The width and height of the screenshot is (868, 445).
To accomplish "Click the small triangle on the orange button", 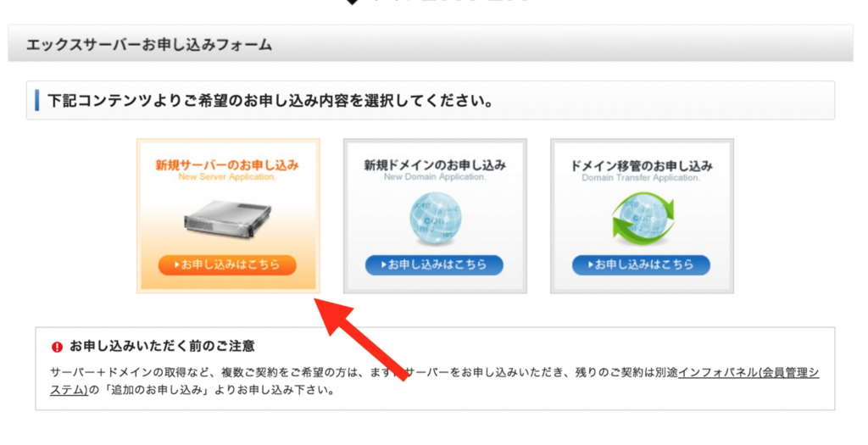I will [176, 265].
